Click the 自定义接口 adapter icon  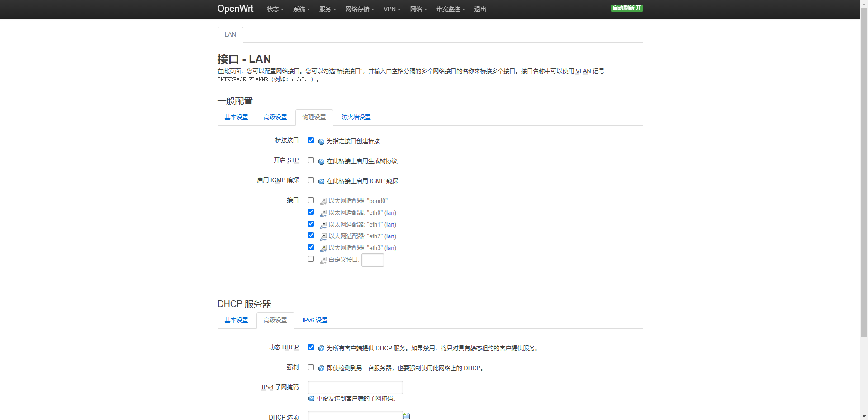click(323, 260)
